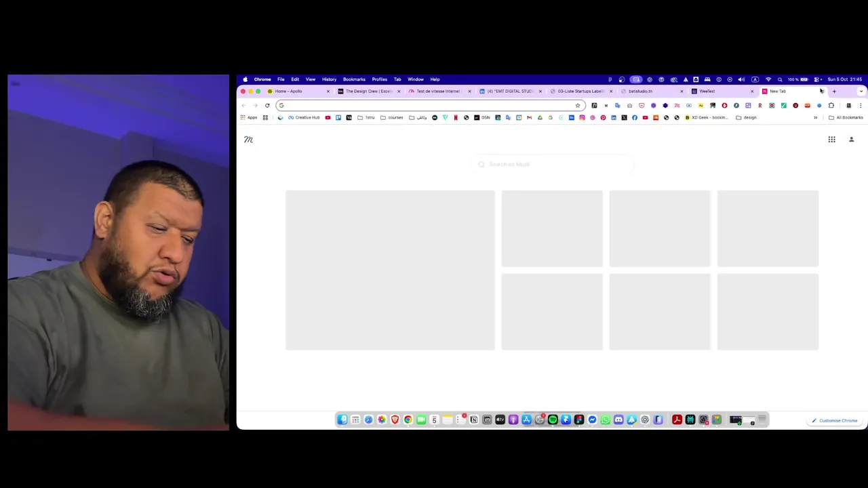
Task: Open Notion from the Dock
Action: point(473,420)
